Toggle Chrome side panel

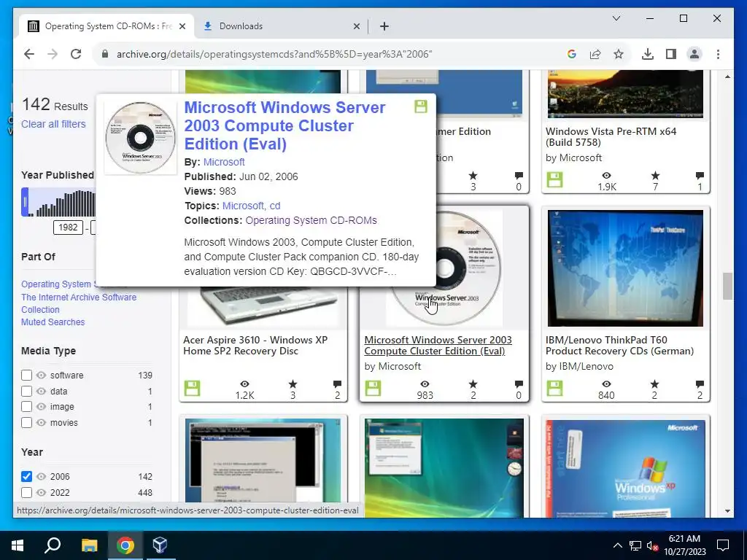[671, 54]
